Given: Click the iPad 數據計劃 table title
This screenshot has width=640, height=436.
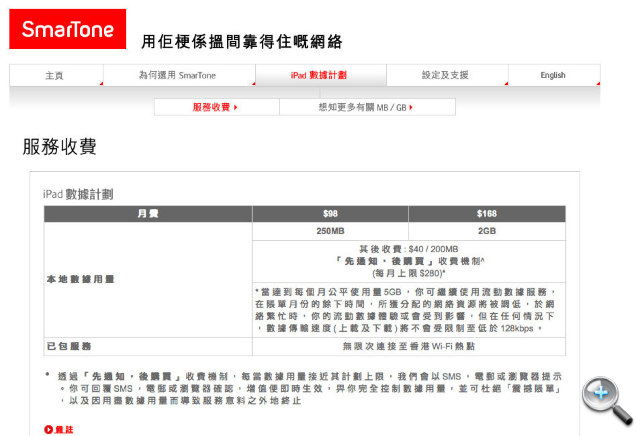Looking at the screenshot, I should click(78, 194).
